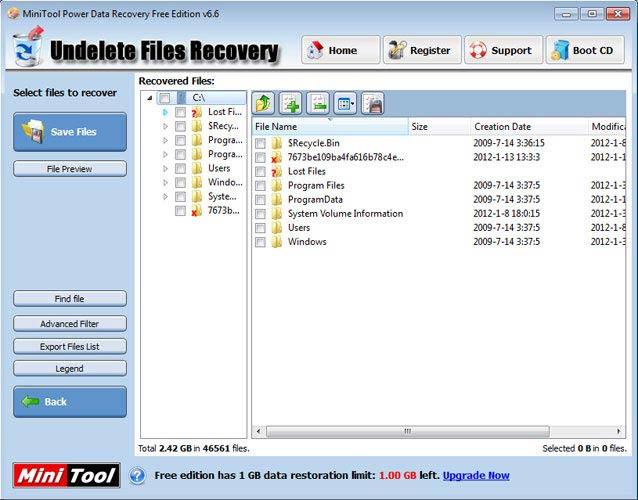Click the blue help question mark icon
Screen dimensions: 638x500
tap(138, 475)
